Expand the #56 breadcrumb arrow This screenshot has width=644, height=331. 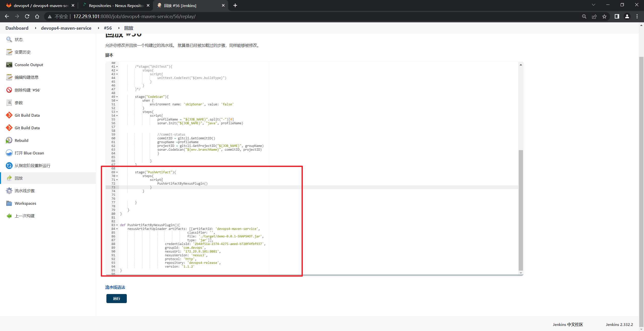(119, 28)
